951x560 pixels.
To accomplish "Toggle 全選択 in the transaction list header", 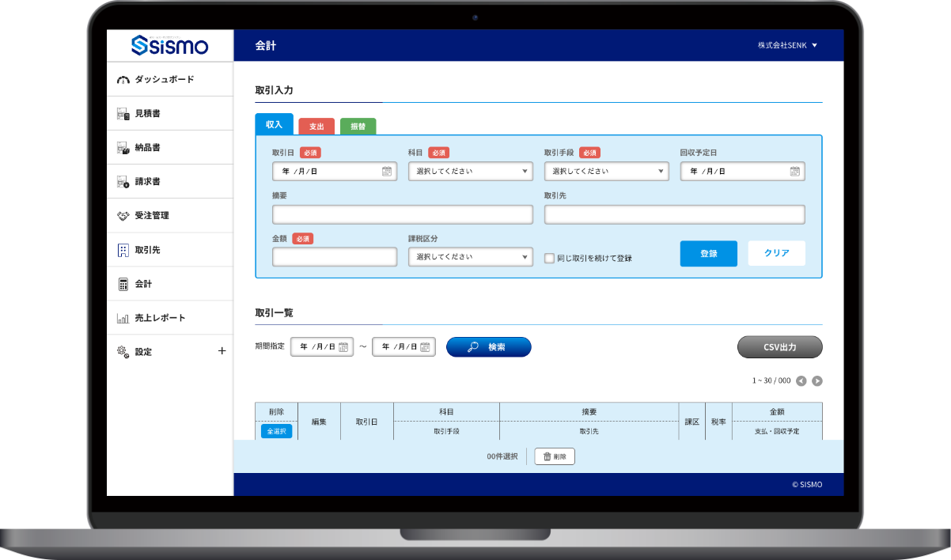I will point(276,432).
